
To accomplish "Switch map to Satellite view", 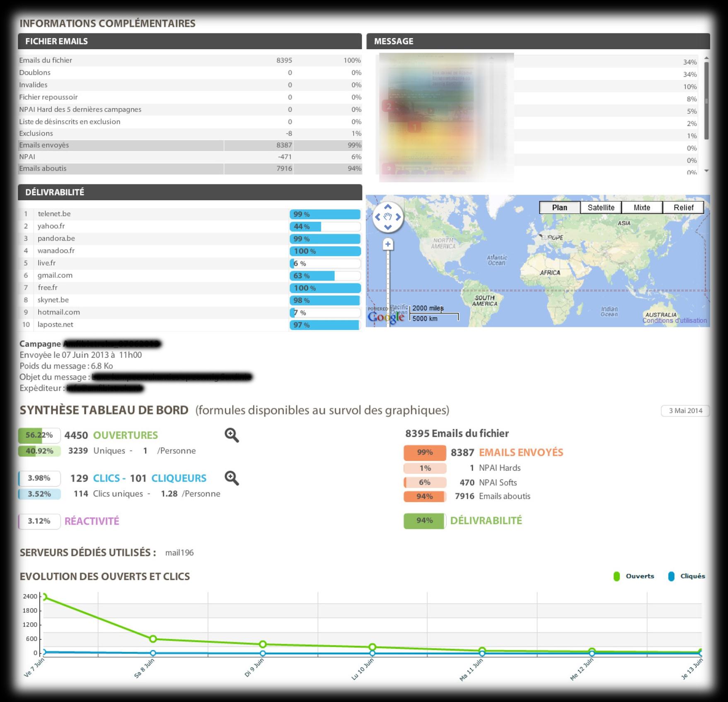I will click(601, 208).
